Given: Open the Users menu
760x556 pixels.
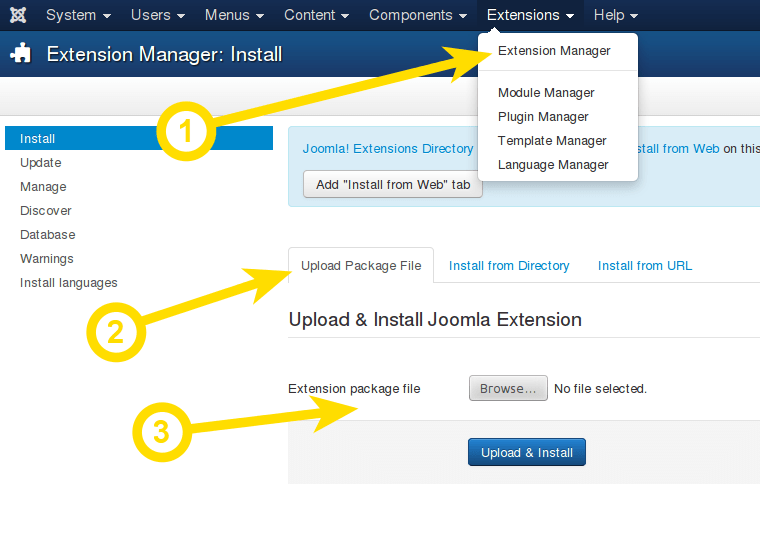Looking at the screenshot, I should (158, 15).
